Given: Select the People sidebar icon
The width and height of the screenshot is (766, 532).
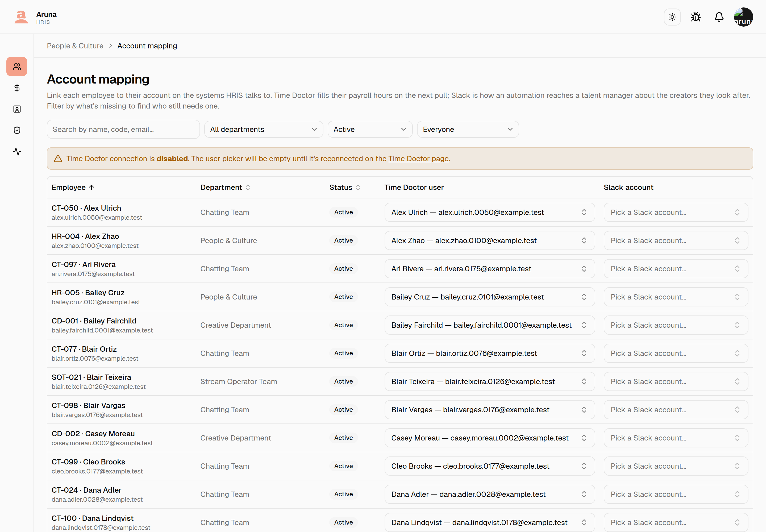Looking at the screenshot, I should click(17, 66).
